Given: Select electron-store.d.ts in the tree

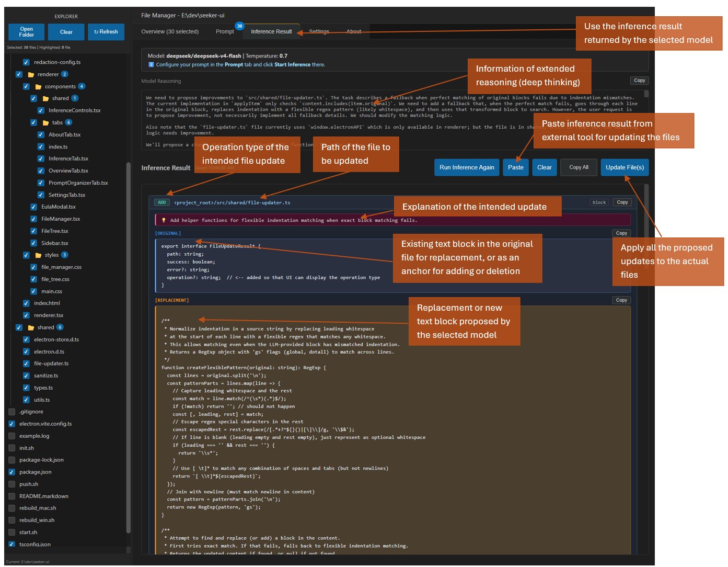Looking at the screenshot, I should [x=56, y=339].
